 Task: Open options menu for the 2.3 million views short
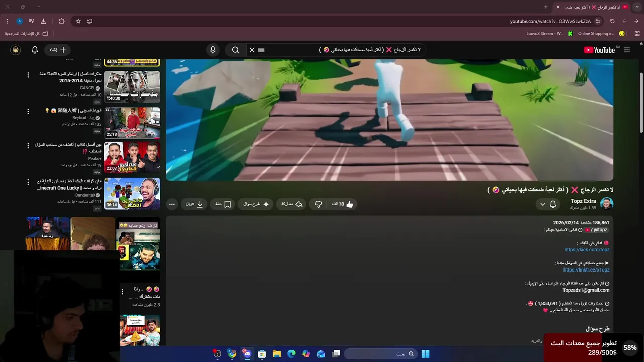[122, 292]
